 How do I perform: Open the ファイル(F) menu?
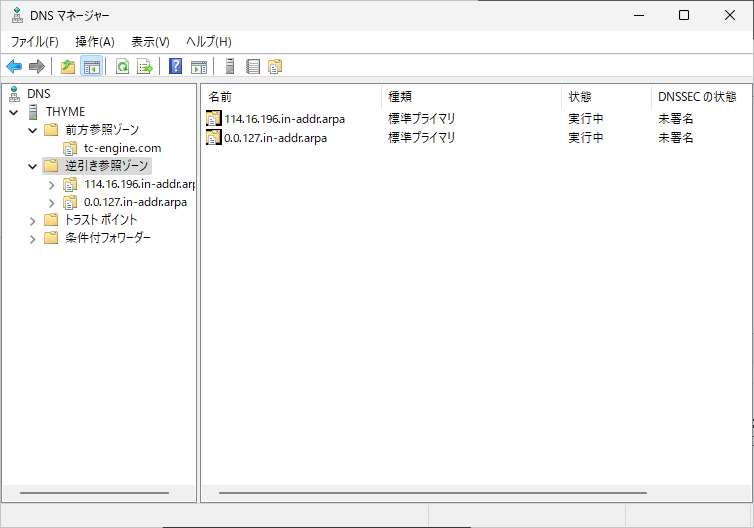(35, 42)
